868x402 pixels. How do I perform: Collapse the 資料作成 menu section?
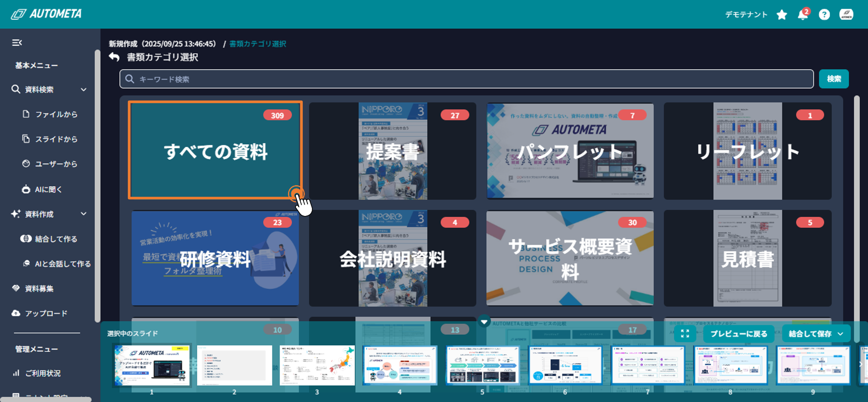tap(84, 214)
